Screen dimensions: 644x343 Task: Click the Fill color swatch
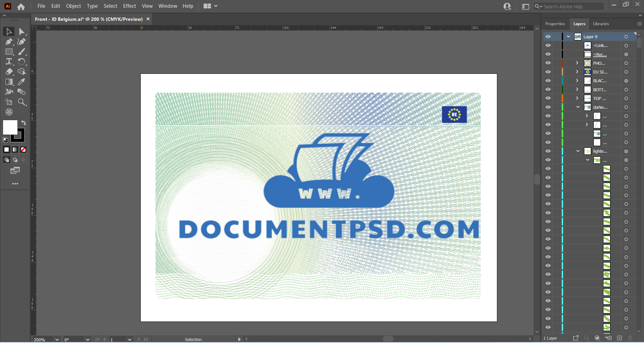click(x=10, y=128)
